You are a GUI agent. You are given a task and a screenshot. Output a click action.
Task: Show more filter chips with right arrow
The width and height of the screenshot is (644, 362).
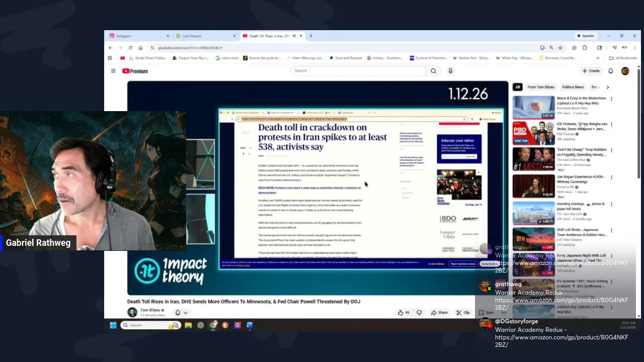tap(607, 87)
